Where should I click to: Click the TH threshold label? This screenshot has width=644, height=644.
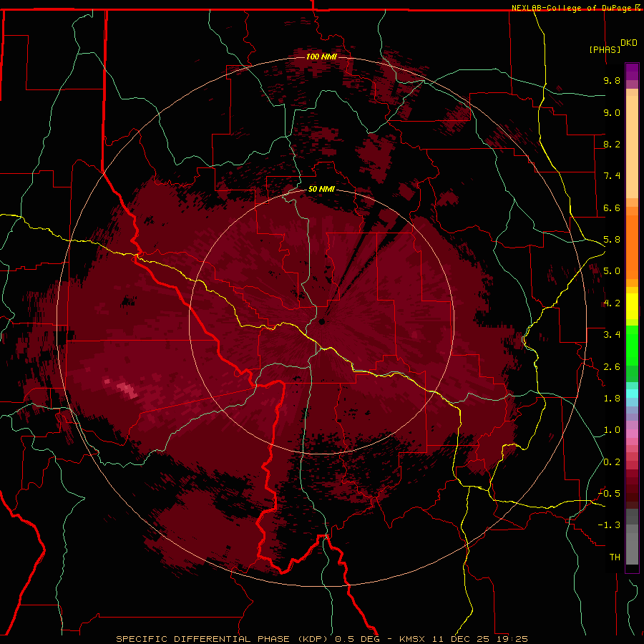click(x=615, y=557)
